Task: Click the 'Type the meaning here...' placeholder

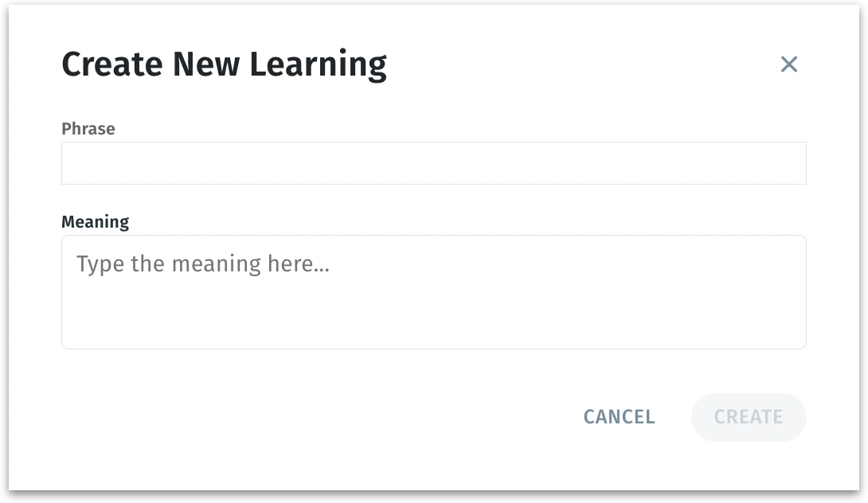Action: [x=203, y=264]
